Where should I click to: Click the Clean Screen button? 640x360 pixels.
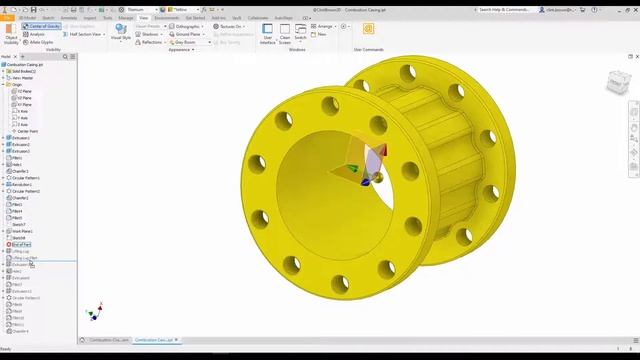point(285,34)
